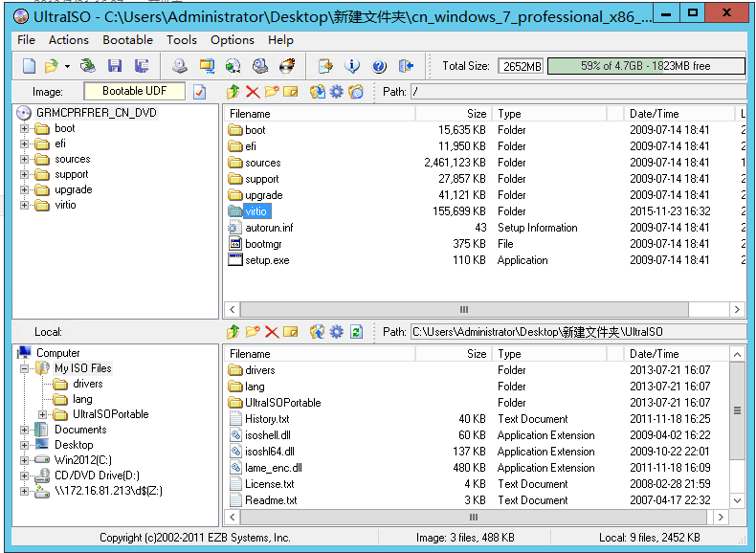Click the New image toolbar icon
Viewport: 756px width, 553px height.
point(29,66)
